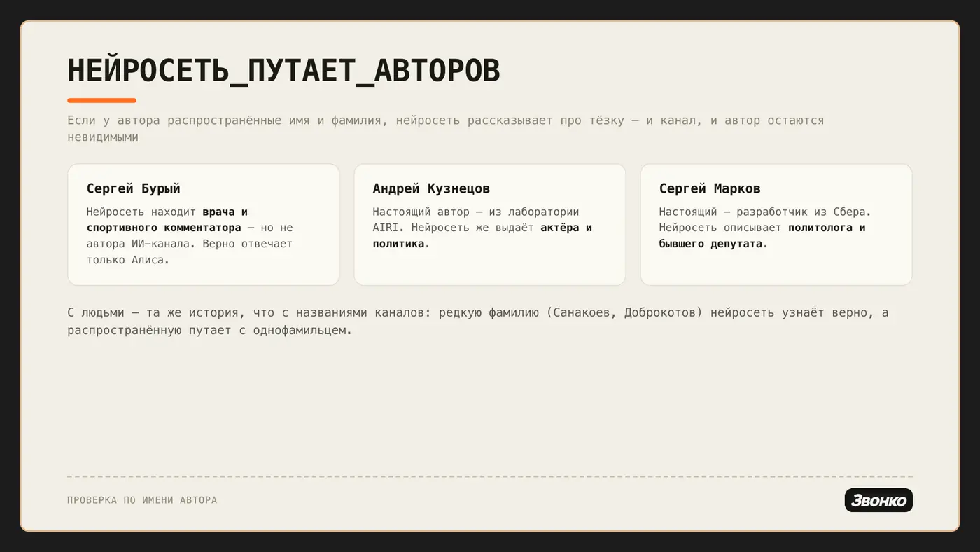980x552 pixels.
Task: Select the slide title НЕЙРОСЕТЬ_ПУТАЕТ_АВТОРОВ
Action: tap(284, 71)
